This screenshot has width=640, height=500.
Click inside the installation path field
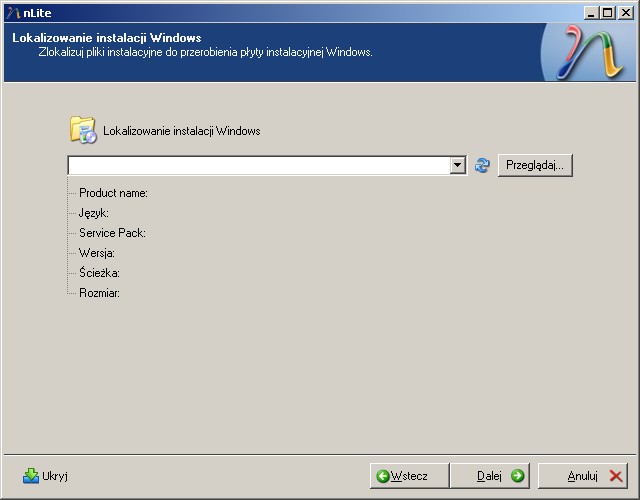coord(259,165)
